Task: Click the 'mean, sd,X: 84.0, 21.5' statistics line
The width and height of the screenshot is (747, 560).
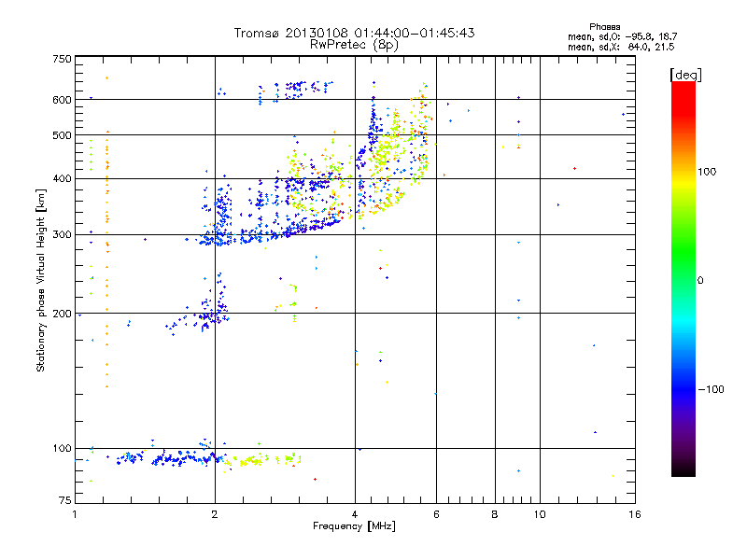Action: click(x=621, y=47)
